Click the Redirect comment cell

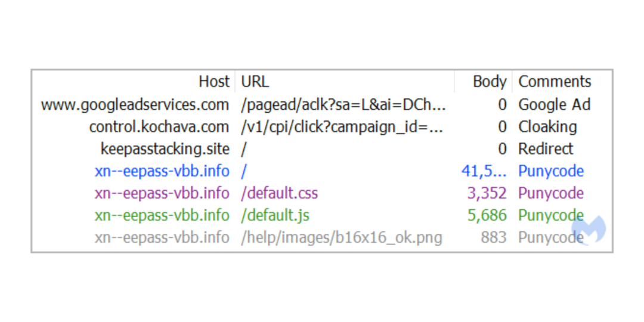[545, 149]
